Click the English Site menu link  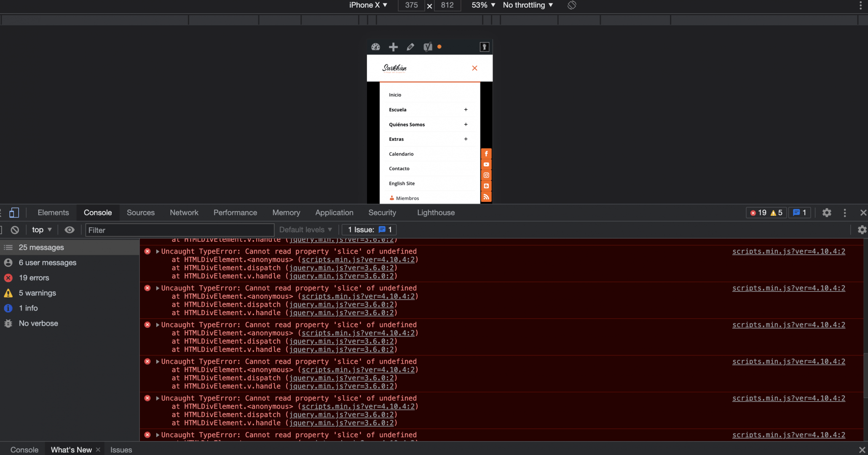click(x=402, y=183)
